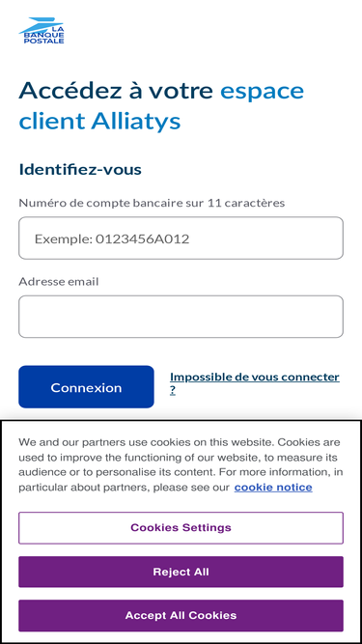Reject all cookies
This screenshot has height=644, width=362.
point(181,572)
